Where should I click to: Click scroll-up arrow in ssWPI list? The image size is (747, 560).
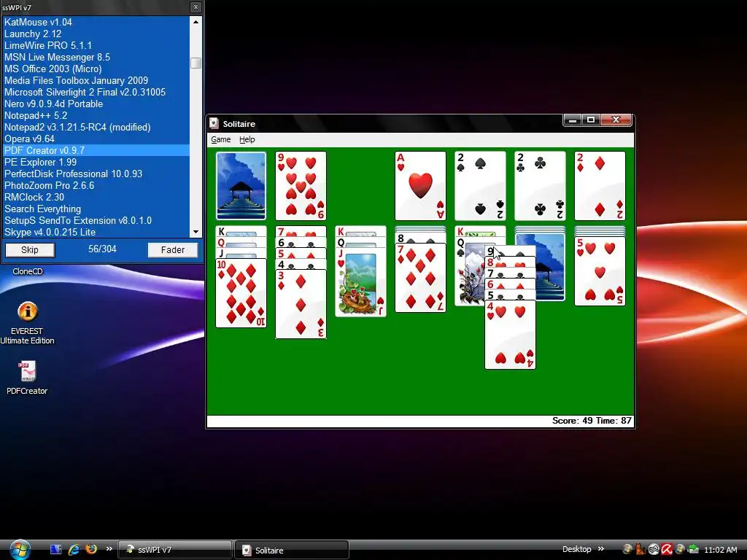(196, 21)
